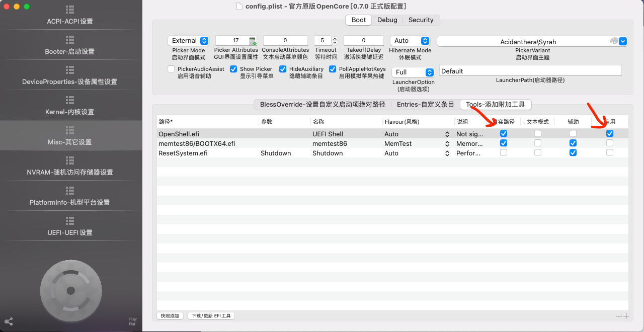Screen dimensions: 644x332
Task: Click the ConsoleAttributes value field
Action: coord(285,41)
